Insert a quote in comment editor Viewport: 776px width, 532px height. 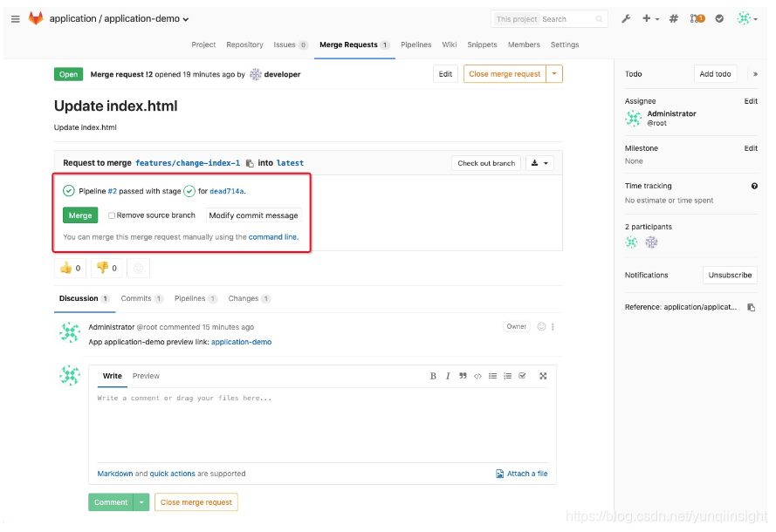pyautogui.click(x=463, y=376)
